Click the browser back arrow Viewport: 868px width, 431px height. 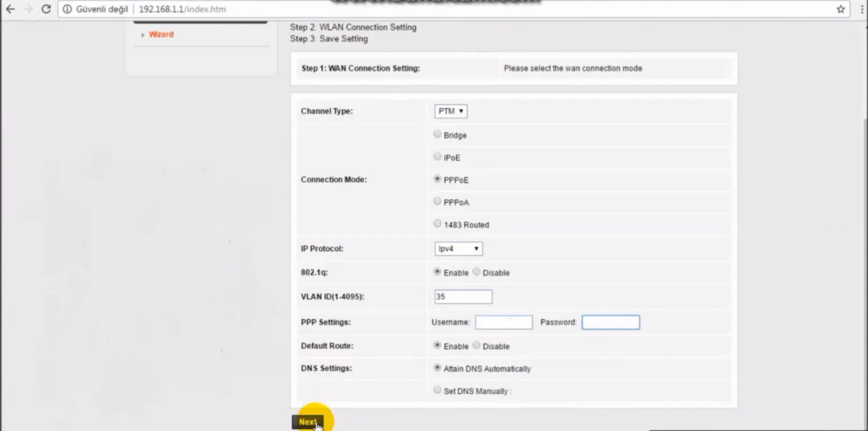pyautogui.click(x=10, y=9)
